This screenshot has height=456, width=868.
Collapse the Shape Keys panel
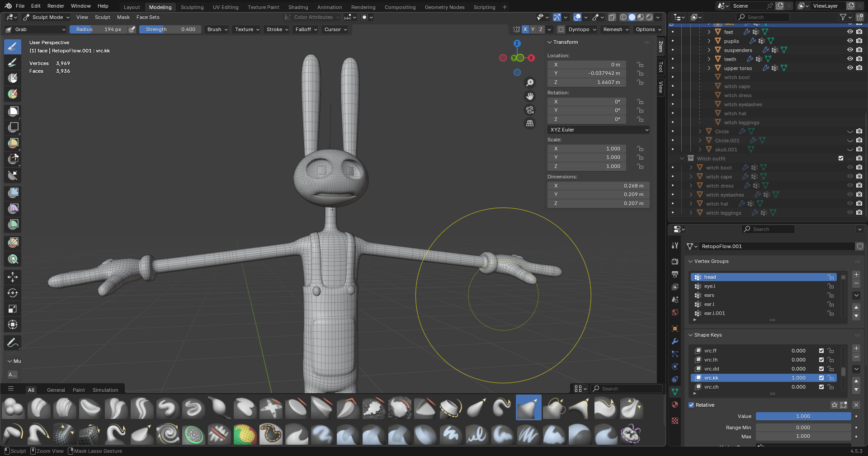(690, 335)
